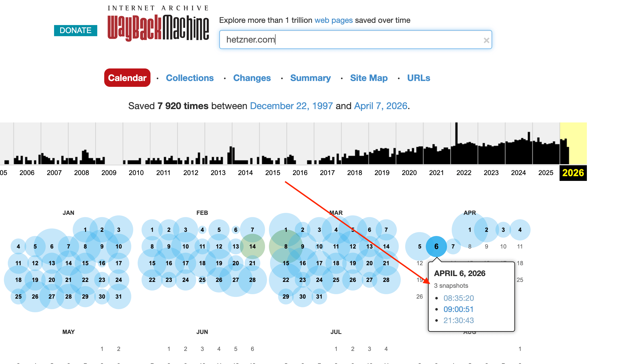Screen dimensions: 627x364
Task: Select February 25 in the calendar
Action: tap(202, 280)
